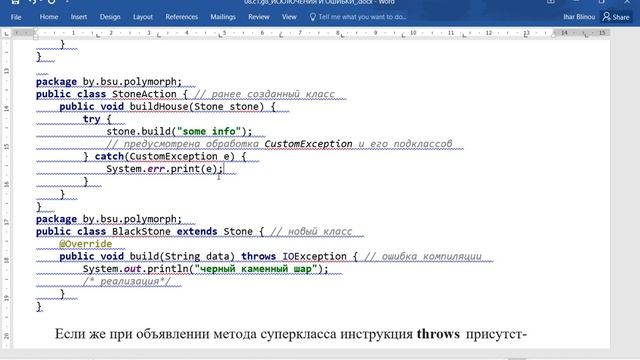Click the line 'System.err.print(e);'
The image size is (640, 360).
point(164,169)
